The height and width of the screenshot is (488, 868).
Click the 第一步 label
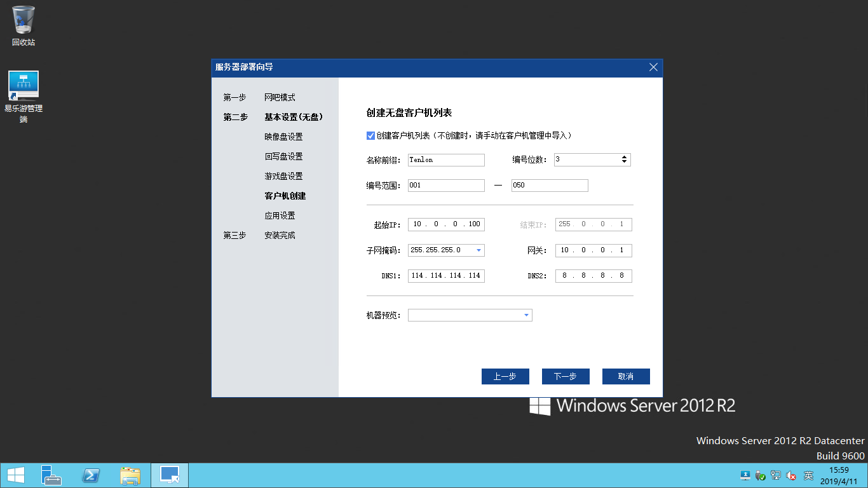[234, 98]
